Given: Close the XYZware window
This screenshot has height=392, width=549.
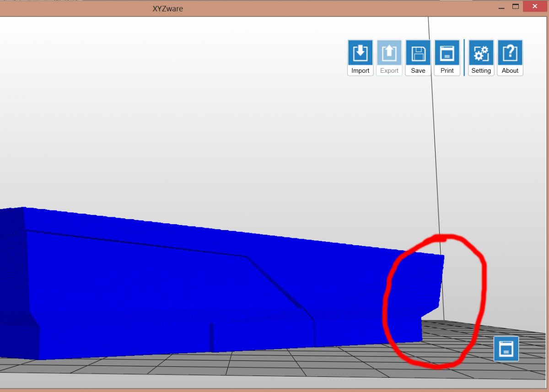Looking at the screenshot, I should (x=536, y=6).
